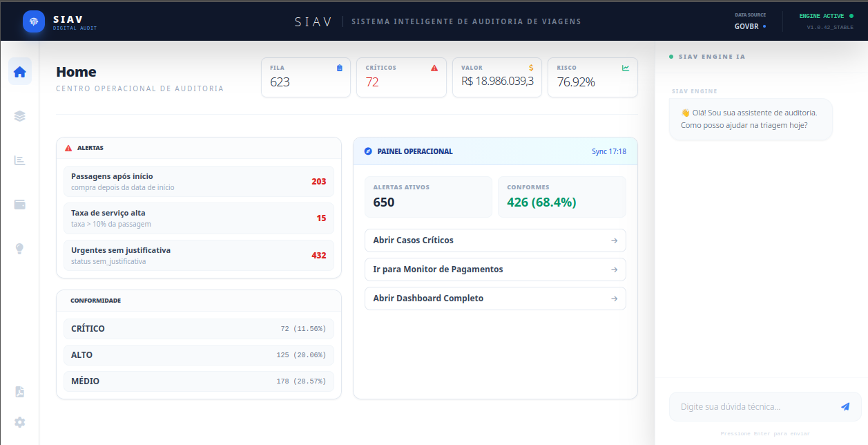Open the layers stack sidebar icon
868x445 pixels.
(x=19, y=116)
